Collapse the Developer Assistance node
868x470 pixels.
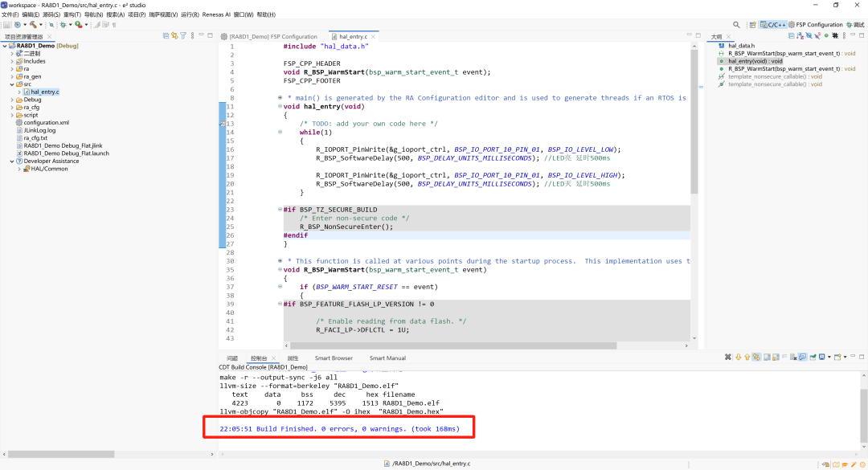tap(12, 161)
